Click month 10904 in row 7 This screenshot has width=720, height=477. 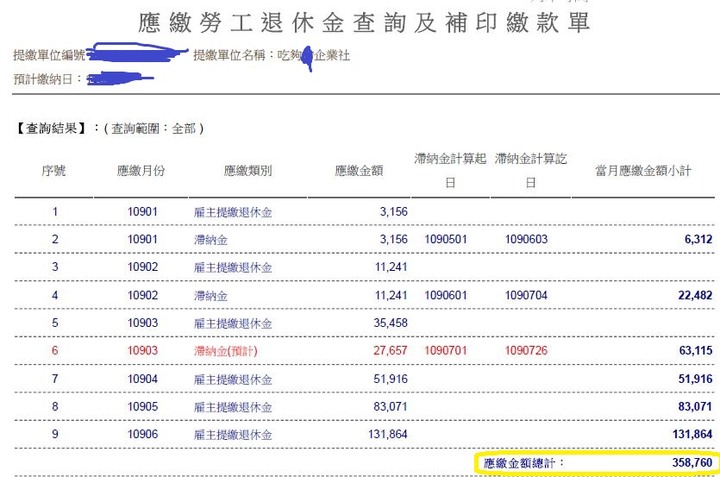coord(142,379)
